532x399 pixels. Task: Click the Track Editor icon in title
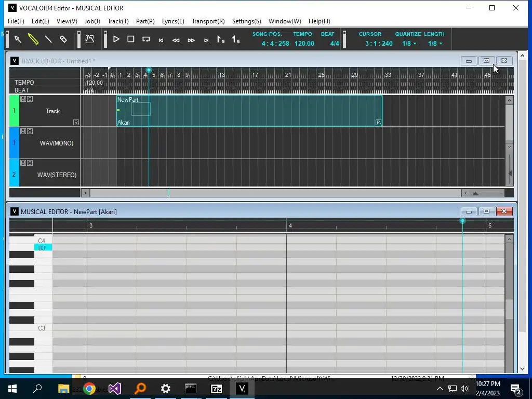click(x=14, y=61)
